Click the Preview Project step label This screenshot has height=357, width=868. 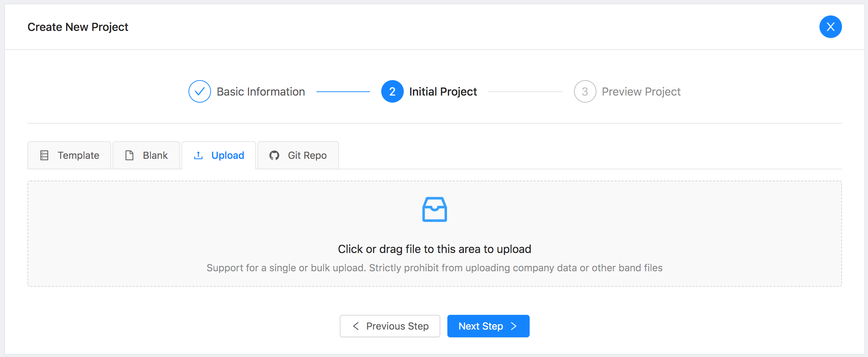(x=641, y=92)
